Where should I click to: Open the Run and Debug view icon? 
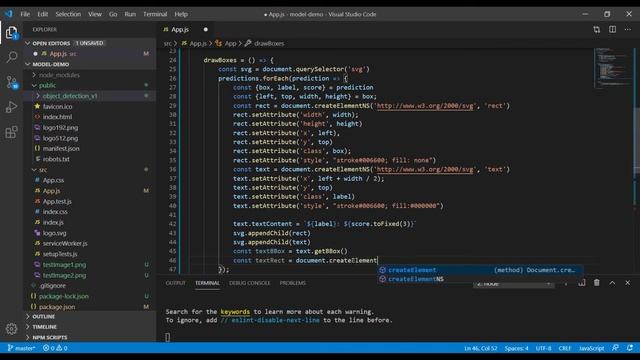pos(11,107)
